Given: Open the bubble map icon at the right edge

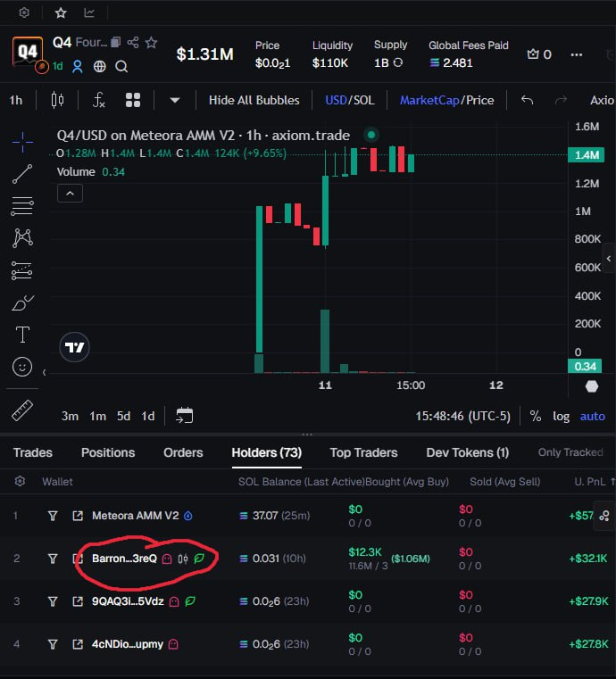Looking at the screenshot, I should point(604,516).
